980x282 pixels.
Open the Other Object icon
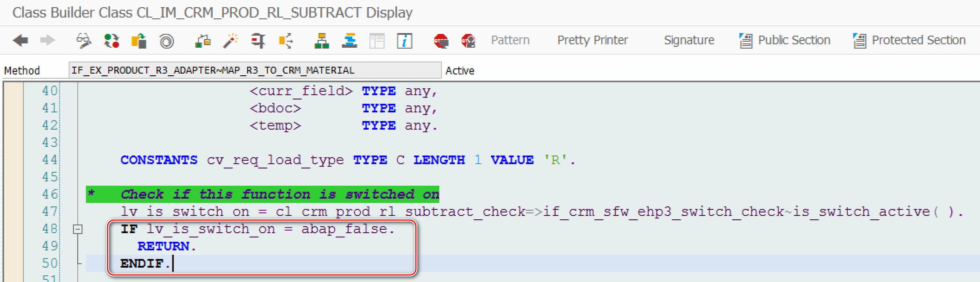(139, 40)
